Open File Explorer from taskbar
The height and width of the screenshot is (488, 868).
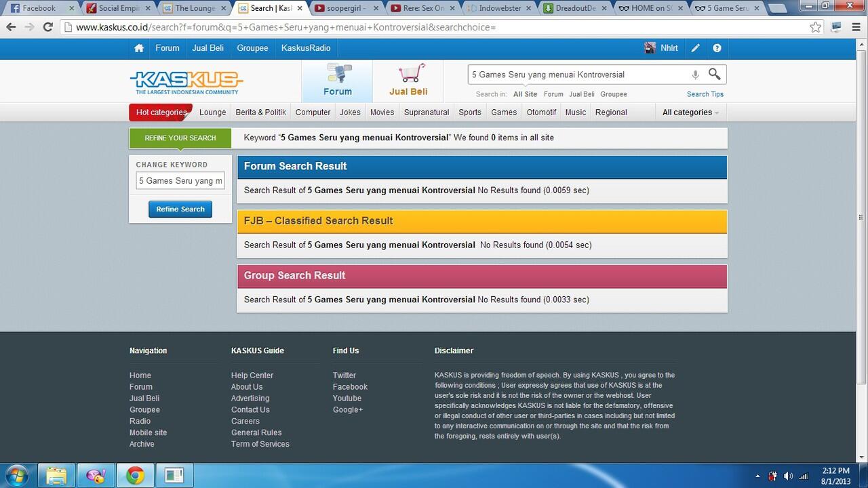pos(56,476)
